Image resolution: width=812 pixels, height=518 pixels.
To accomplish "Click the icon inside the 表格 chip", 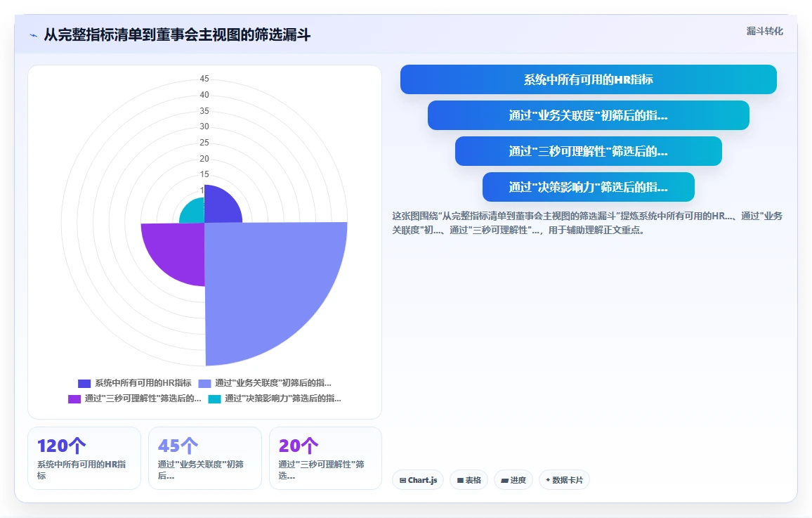I will tap(460, 481).
